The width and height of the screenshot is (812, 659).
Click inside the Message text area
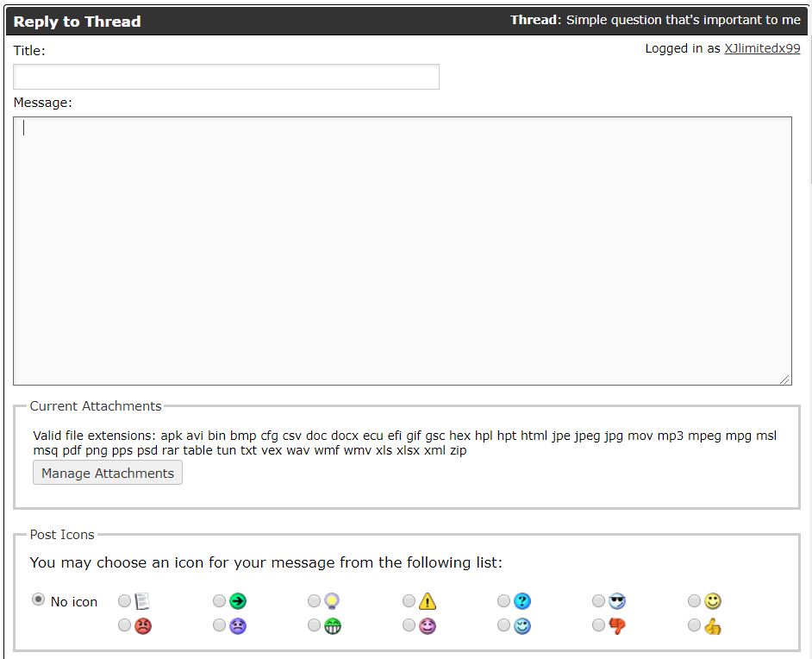click(402, 250)
